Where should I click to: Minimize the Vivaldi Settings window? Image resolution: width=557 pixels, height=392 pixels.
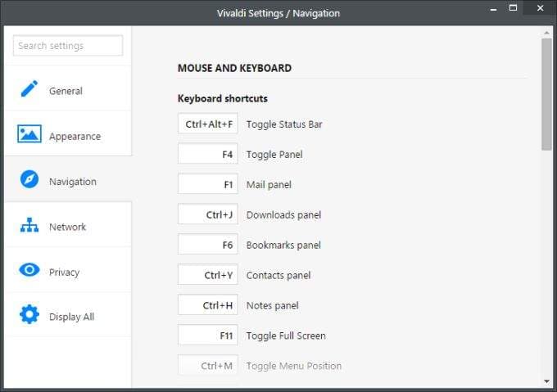click(493, 8)
